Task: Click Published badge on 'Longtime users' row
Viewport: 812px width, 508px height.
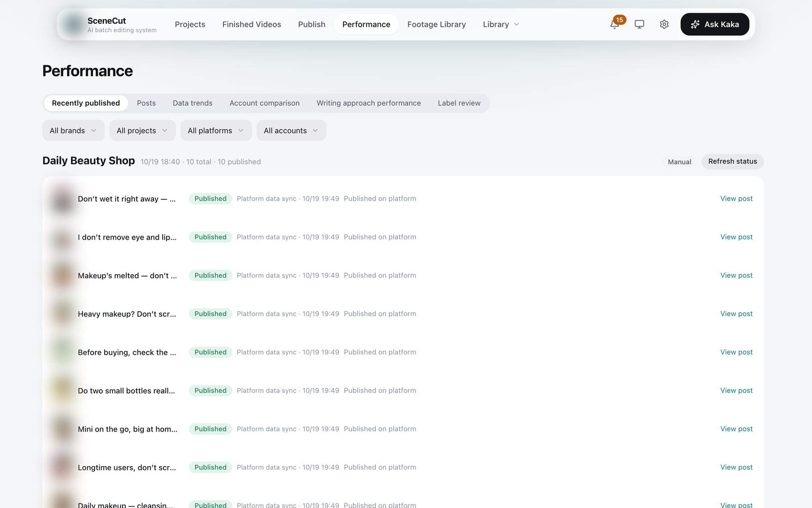Action: pyautogui.click(x=210, y=467)
